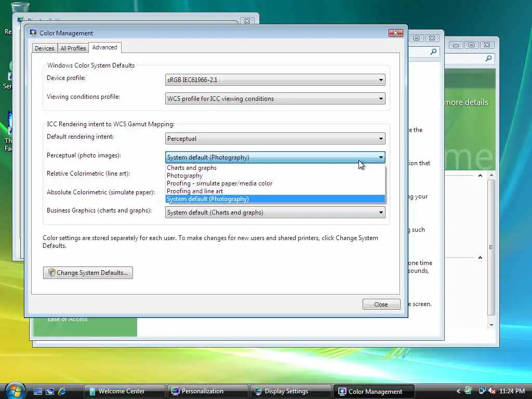This screenshot has height=399, width=532.
Task: Switch to Welcome Center taskbar button
Action: click(124, 392)
